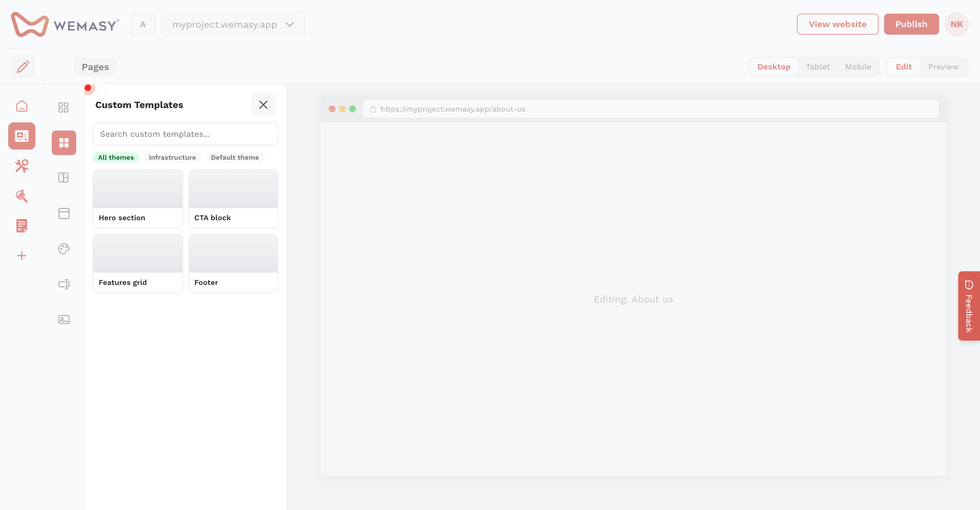Select the Features grid template
Viewport: 980px width, 510px height.
138,263
